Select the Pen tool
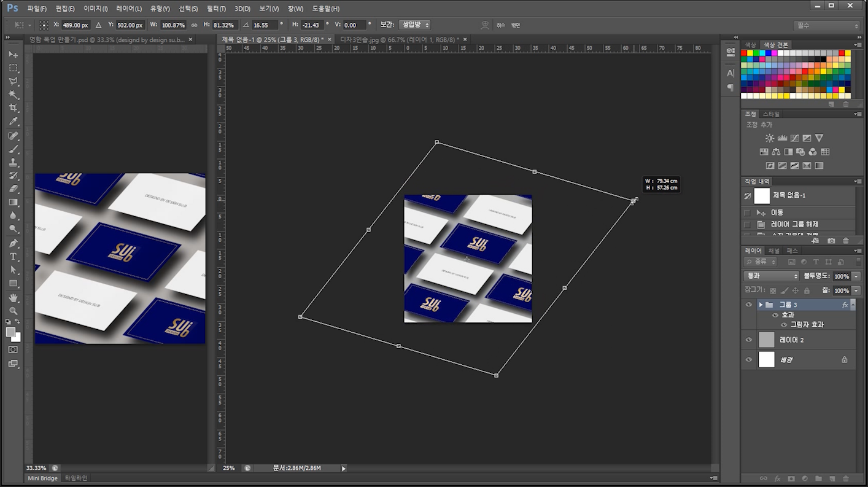 pos(14,243)
